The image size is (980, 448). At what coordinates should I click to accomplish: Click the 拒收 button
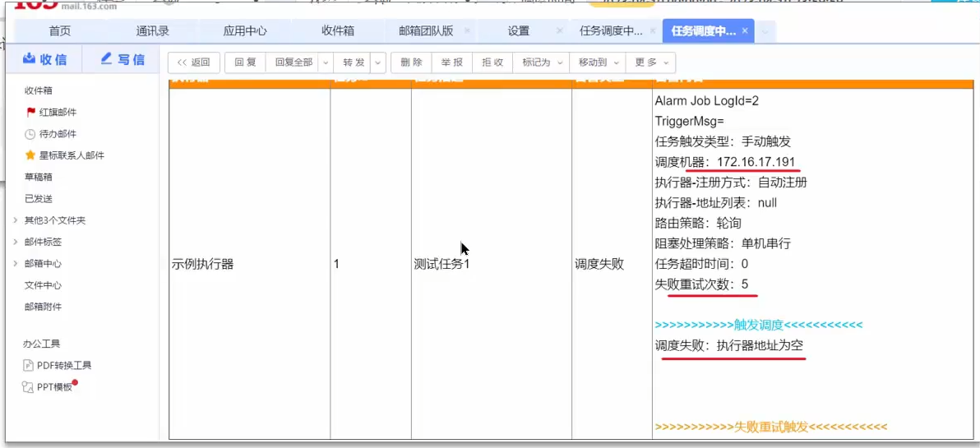492,62
